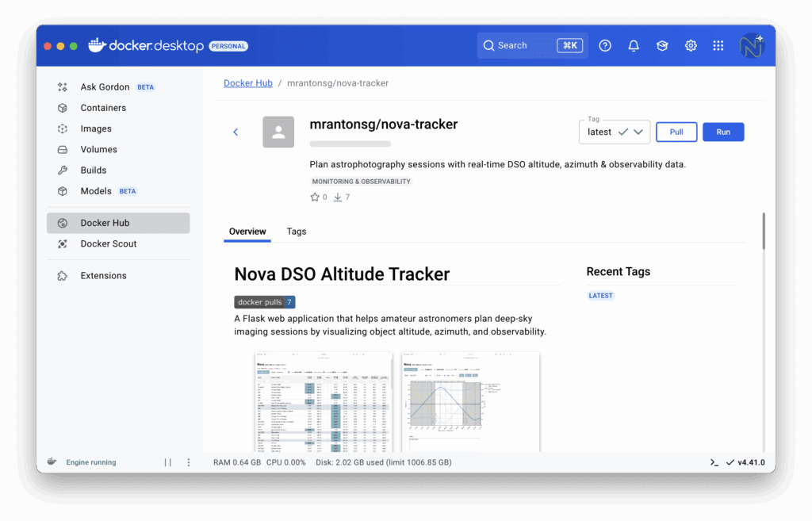Click the Ask Gordon sparkle icon
The image size is (812, 521).
tap(63, 87)
